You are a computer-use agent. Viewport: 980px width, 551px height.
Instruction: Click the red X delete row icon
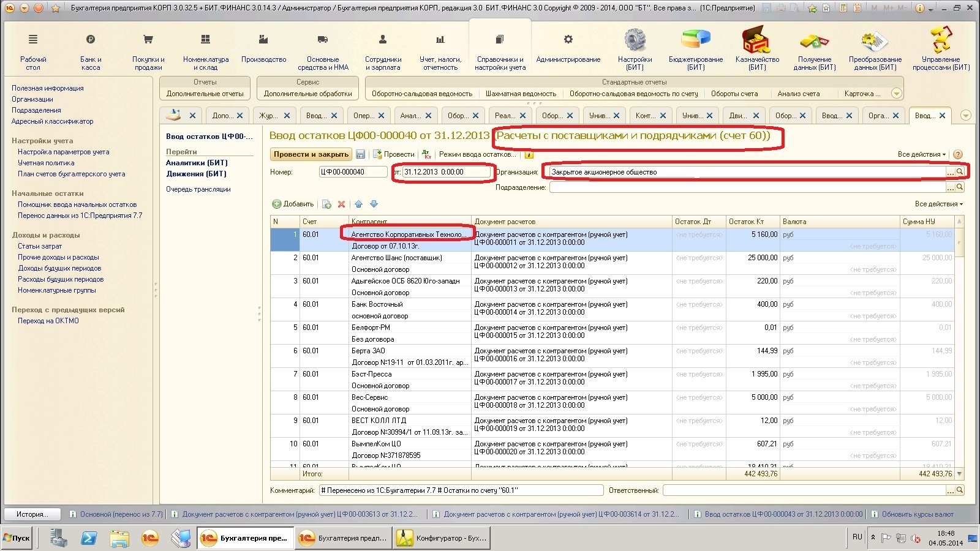tap(342, 204)
